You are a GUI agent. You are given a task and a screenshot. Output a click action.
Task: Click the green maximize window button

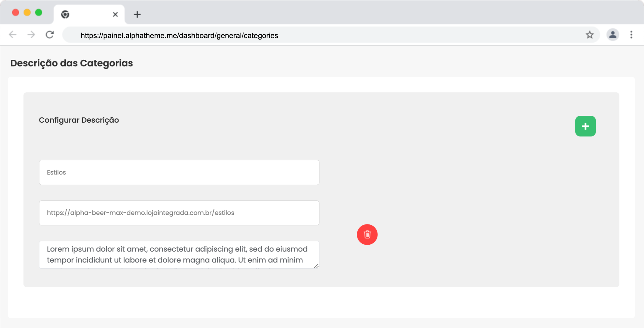39,12
